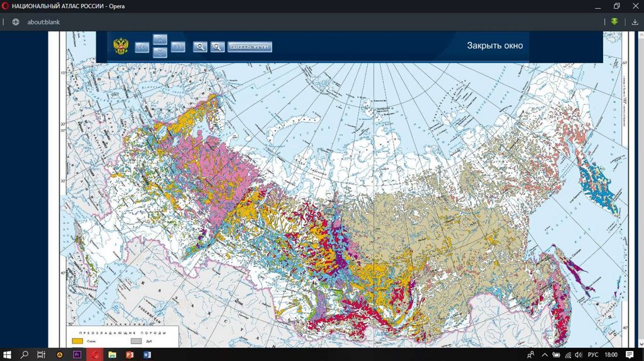
Task: Pan the map right with double-arrow button
Action: (x=178, y=47)
